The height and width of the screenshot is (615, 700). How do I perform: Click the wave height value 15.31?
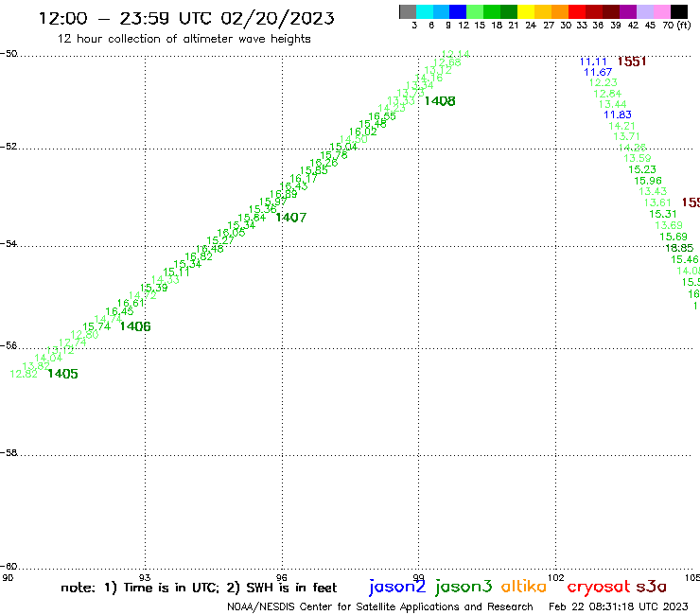point(663,215)
